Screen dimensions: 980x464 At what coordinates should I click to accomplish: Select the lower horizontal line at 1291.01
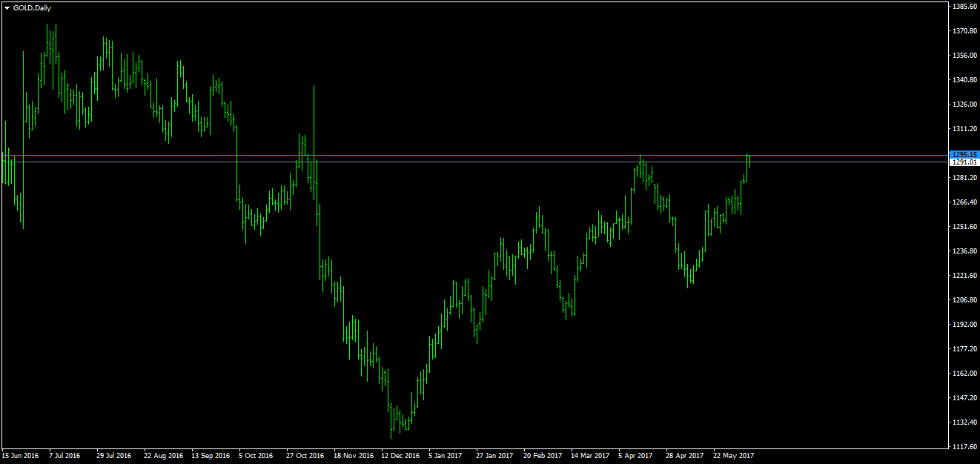point(474,162)
